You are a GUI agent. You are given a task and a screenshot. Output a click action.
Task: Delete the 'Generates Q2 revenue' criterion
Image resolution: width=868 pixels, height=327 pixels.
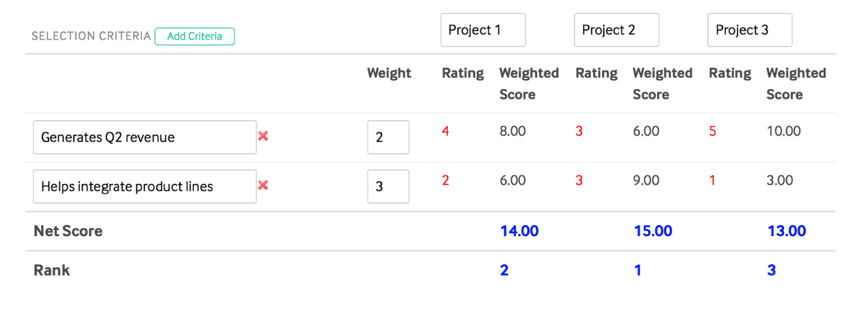(263, 136)
